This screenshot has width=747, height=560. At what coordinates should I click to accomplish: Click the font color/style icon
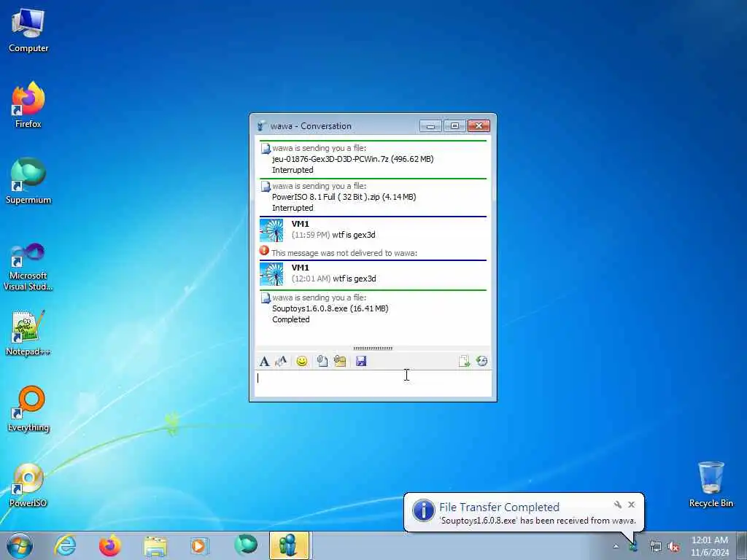(281, 362)
